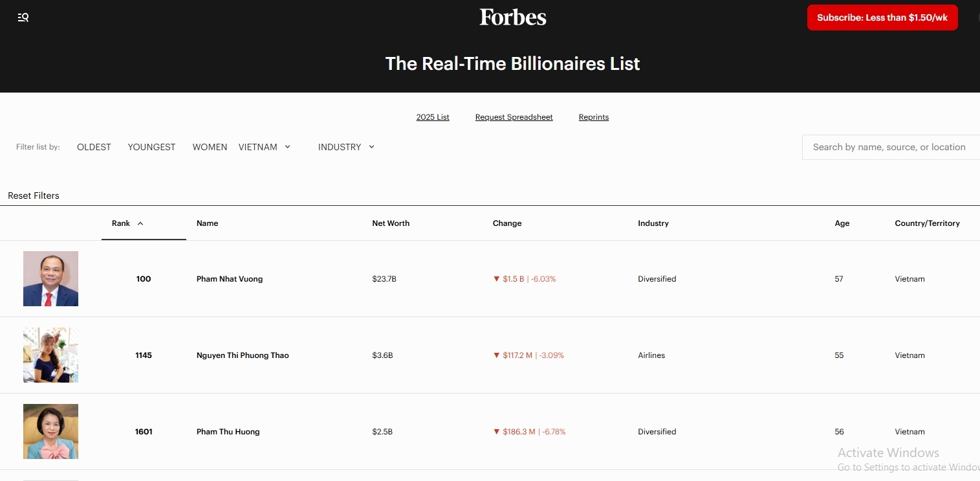Toggle the WOMEN filter
The width and height of the screenshot is (980, 481).
pyautogui.click(x=210, y=147)
